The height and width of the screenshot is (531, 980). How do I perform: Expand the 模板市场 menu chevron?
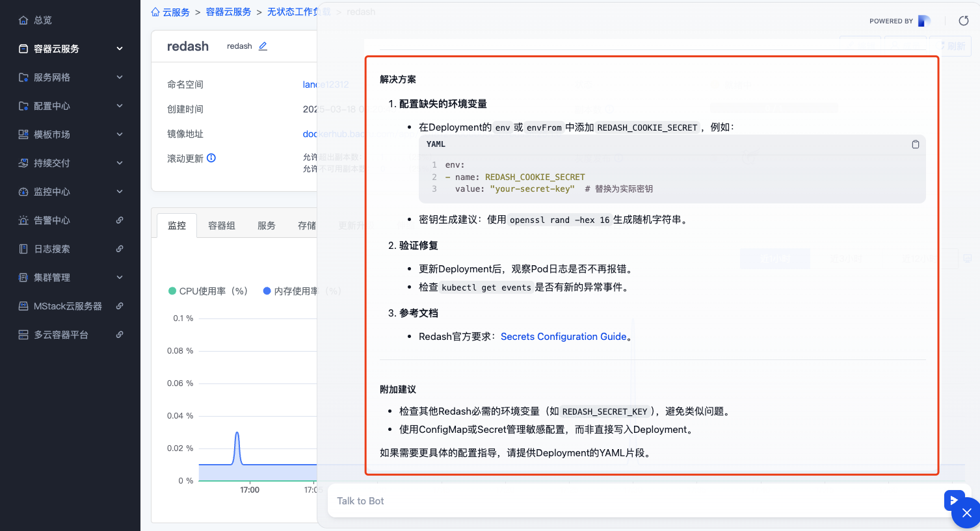[x=120, y=135]
